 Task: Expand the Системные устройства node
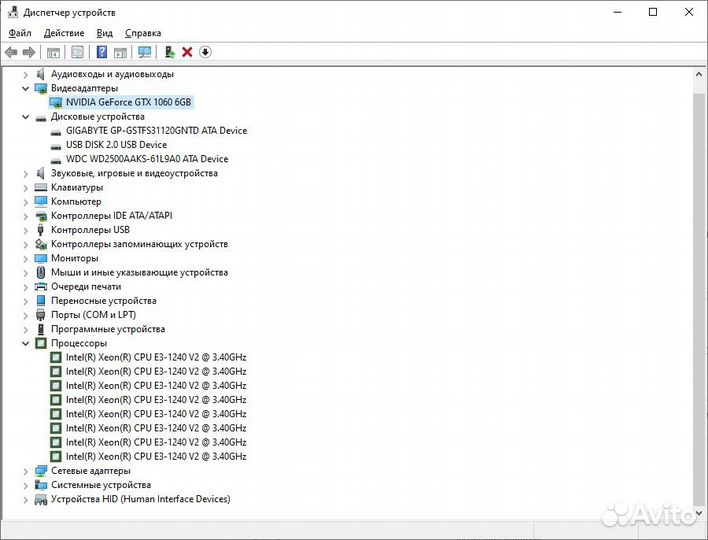pos(26,485)
